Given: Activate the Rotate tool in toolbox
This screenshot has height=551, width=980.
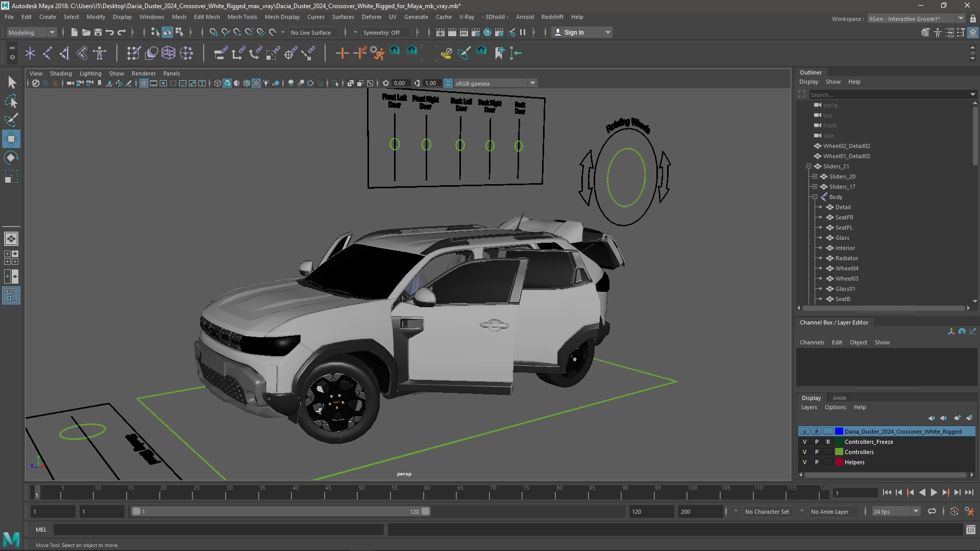Looking at the screenshot, I should point(11,158).
